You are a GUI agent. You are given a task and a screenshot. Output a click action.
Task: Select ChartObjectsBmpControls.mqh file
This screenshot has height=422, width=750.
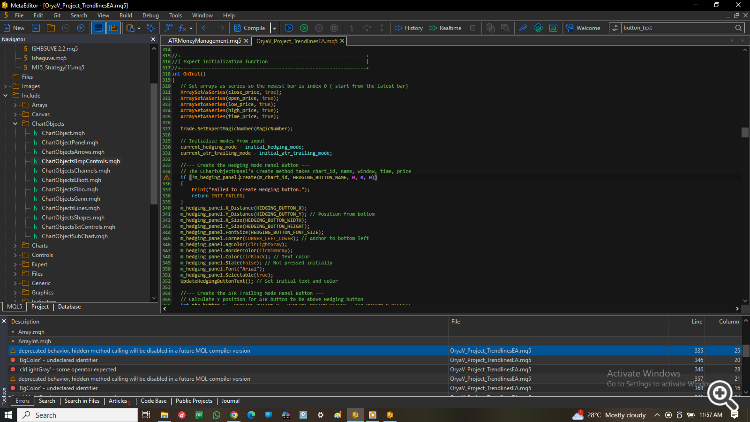[x=80, y=161]
